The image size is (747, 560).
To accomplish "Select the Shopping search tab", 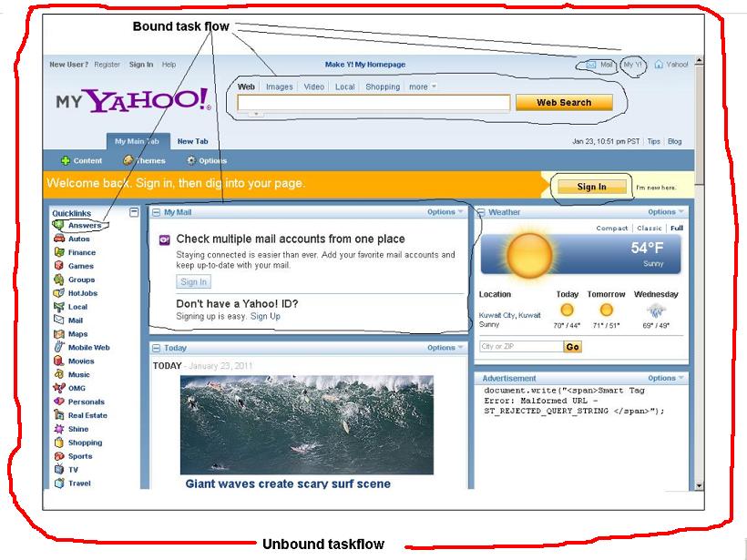I will 383,87.
